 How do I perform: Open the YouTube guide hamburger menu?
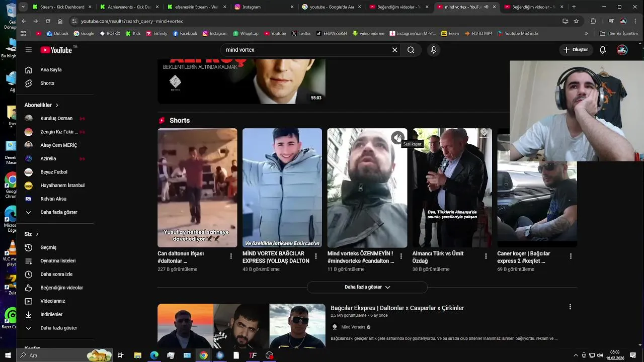point(29,50)
